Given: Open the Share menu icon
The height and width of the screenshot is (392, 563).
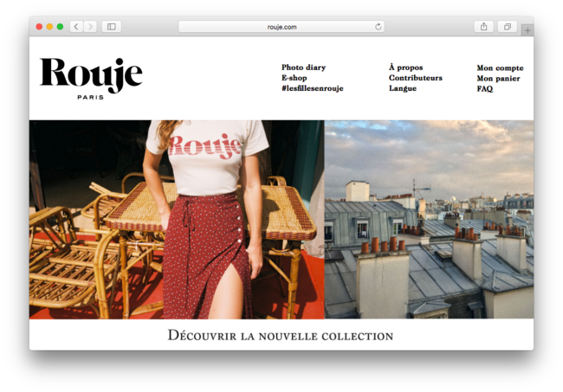Looking at the screenshot, I should 483,27.
